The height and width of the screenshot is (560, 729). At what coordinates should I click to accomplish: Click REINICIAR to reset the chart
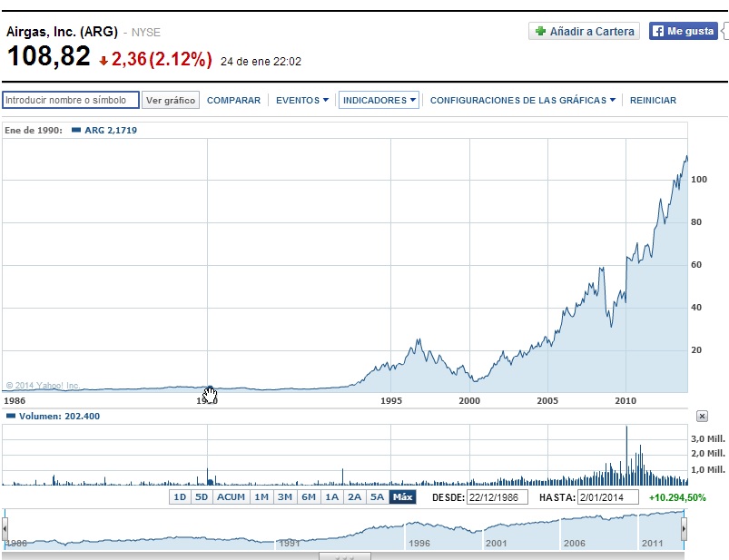[653, 100]
